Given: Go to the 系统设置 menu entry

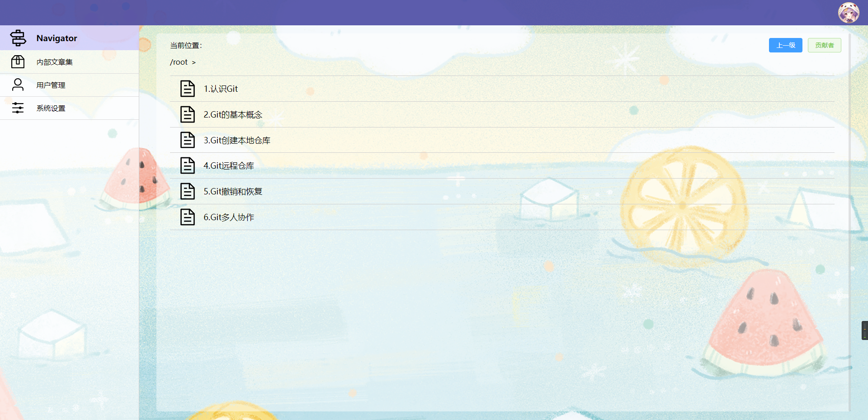Looking at the screenshot, I should (x=69, y=108).
